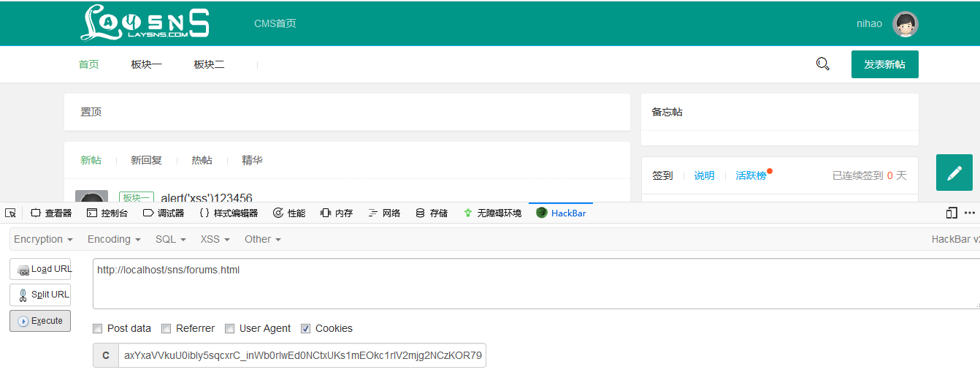Click the 发表新帖 button
Screen dimensions: 980x375
coord(884,64)
